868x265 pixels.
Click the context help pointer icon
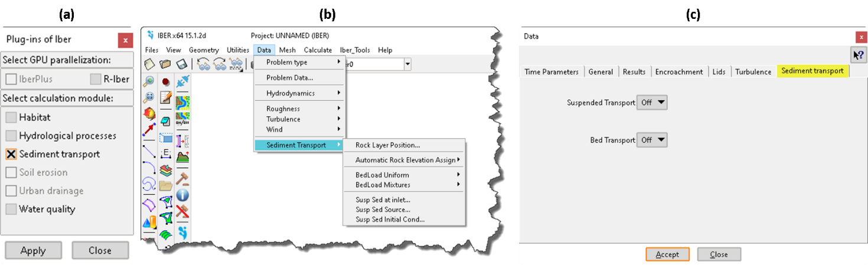pos(858,55)
